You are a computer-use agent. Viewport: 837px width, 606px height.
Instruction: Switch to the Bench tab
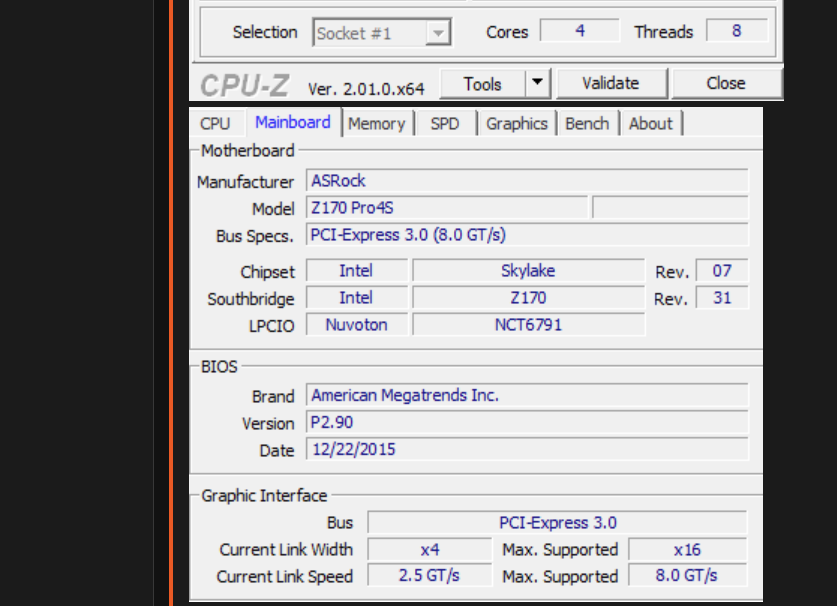(587, 124)
